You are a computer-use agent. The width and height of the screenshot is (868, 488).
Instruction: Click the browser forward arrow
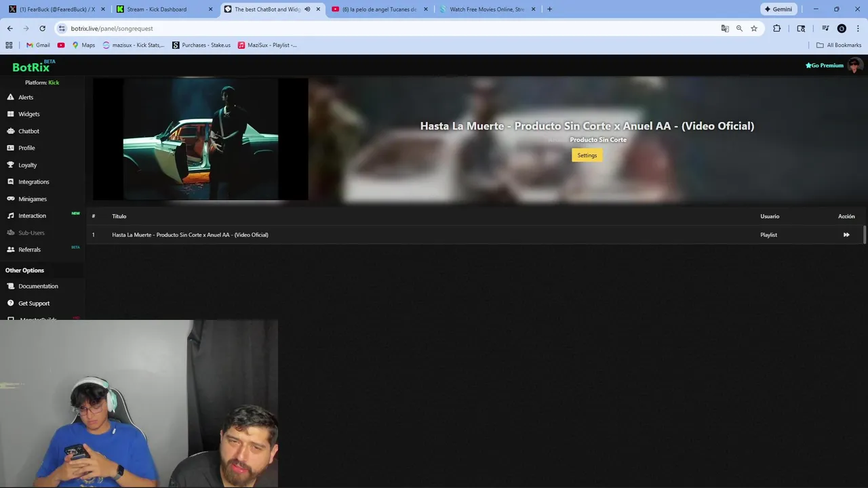coord(26,28)
